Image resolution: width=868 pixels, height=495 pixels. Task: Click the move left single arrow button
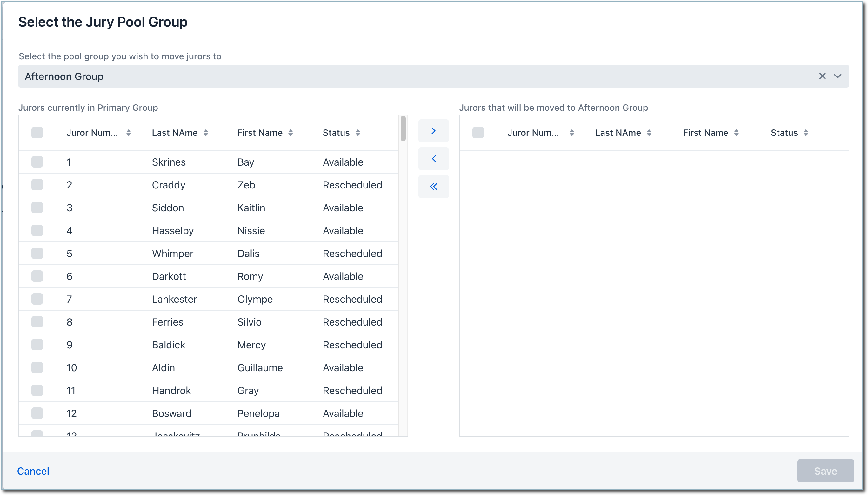(x=433, y=159)
